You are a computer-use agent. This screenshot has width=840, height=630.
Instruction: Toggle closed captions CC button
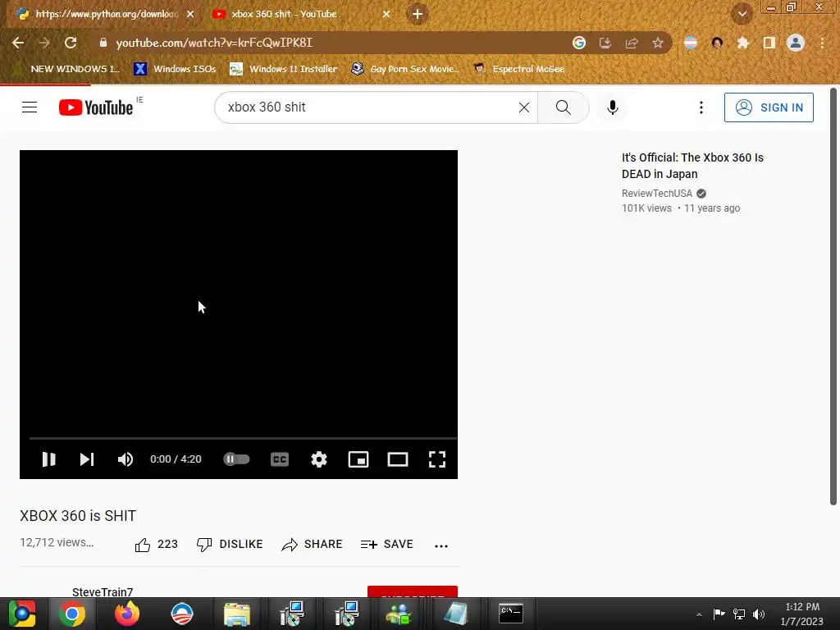coord(280,459)
